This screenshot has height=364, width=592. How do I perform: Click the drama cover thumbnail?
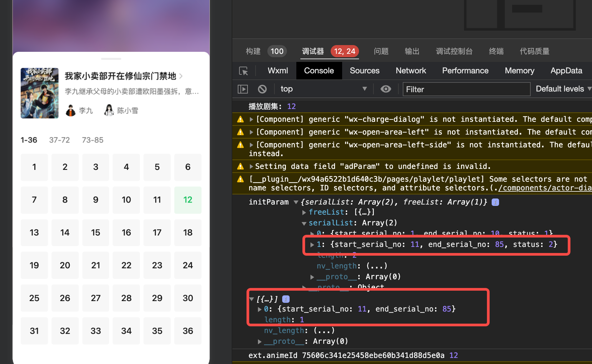coord(40,93)
